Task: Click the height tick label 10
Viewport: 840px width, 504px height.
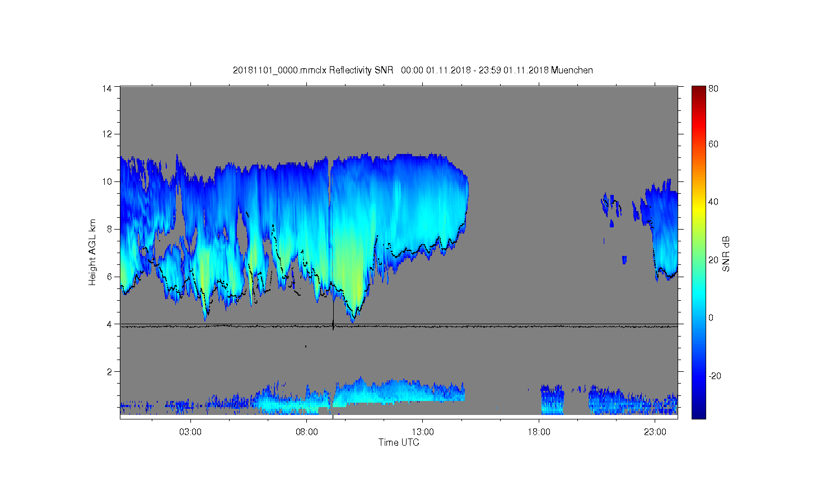Action: click(107, 181)
